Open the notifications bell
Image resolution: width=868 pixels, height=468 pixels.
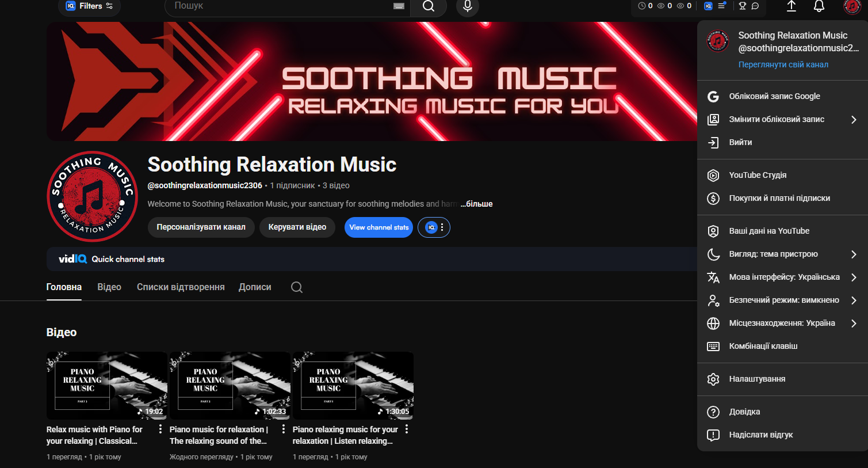coord(819,6)
